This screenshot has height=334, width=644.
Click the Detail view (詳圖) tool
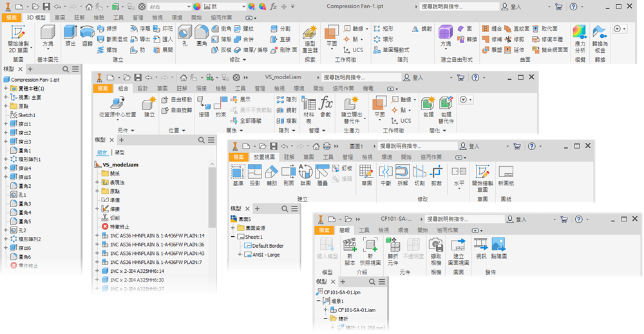pos(305,176)
